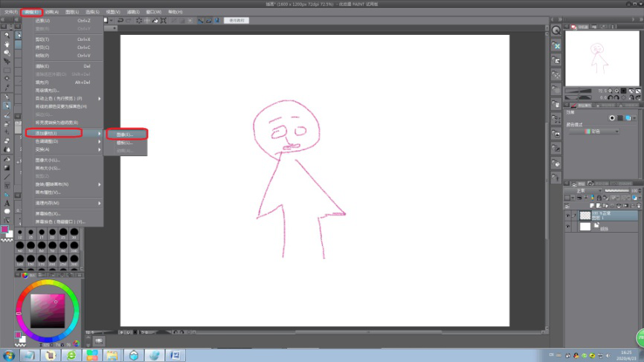Viewport: 644px width, 362px height.
Task: Pick the size 100 brush preset
Action: point(74,247)
